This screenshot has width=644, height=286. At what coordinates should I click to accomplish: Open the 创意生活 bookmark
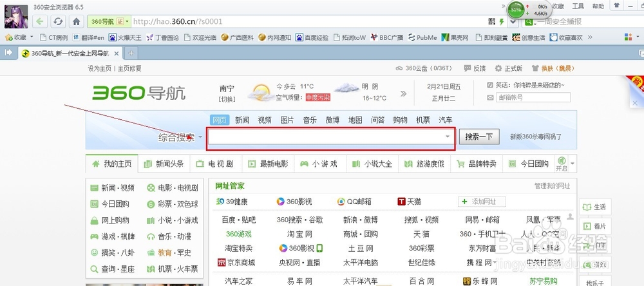[x=529, y=37]
